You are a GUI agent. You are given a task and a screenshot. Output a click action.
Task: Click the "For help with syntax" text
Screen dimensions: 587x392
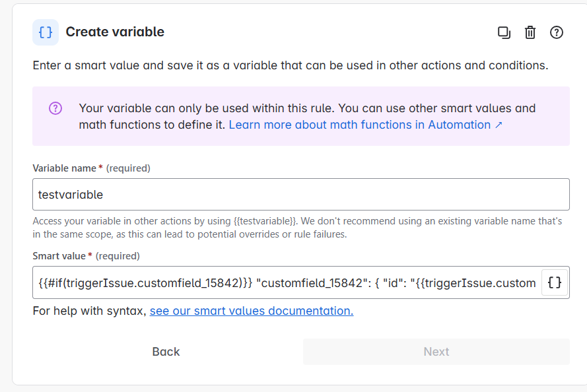tap(89, 311)
